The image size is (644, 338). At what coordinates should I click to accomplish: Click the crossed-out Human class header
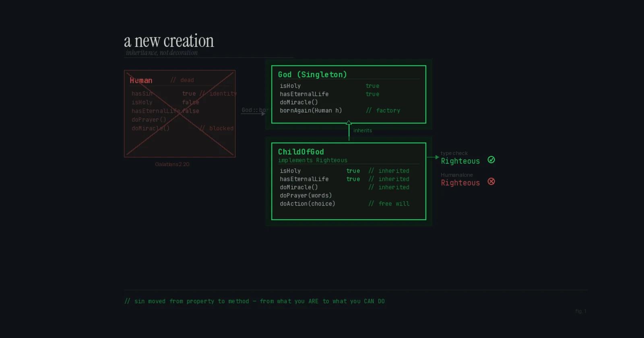tap(141, 80)
